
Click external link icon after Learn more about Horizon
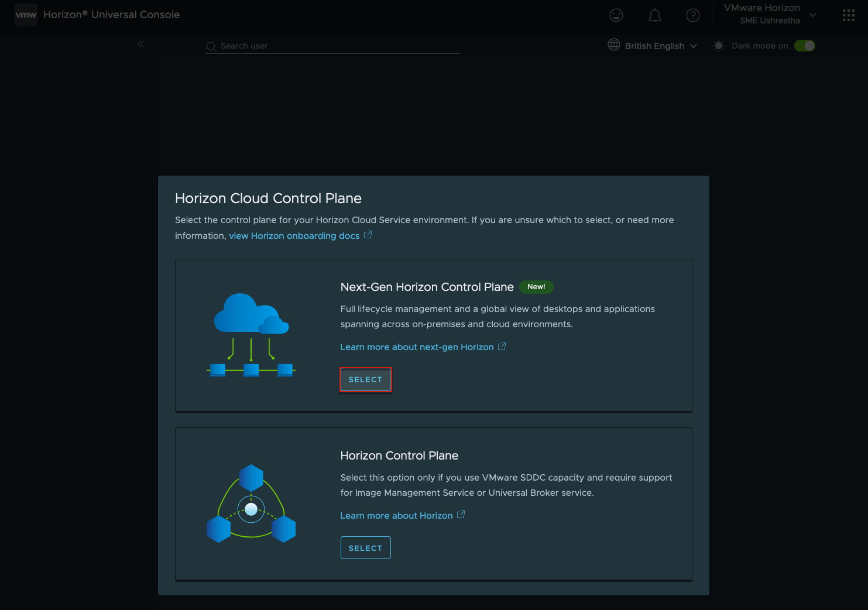461,515
